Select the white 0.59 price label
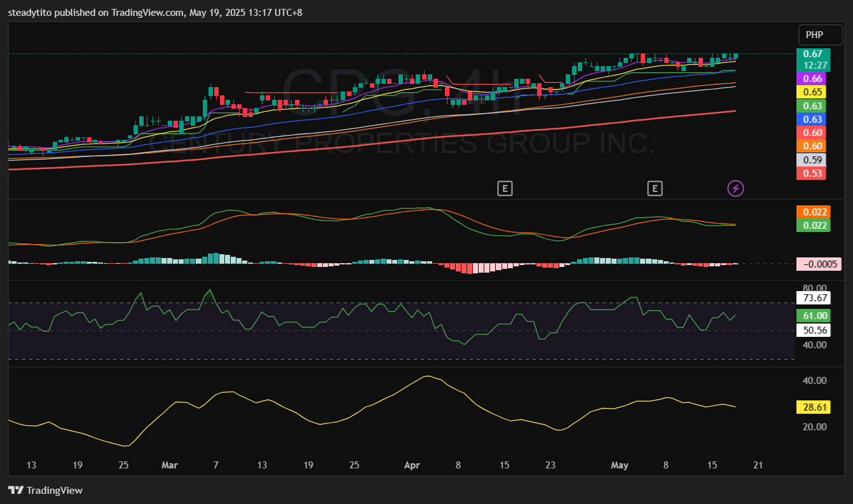853x504 pixels. (811, 160)
